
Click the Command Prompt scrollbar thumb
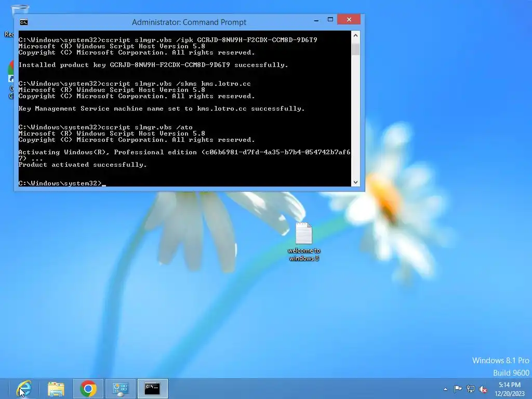pos(355,49)
